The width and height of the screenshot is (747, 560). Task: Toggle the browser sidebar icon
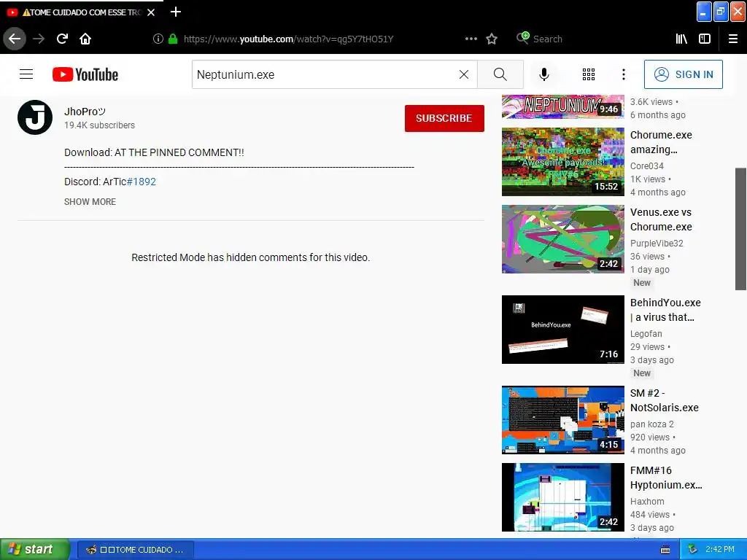click(705, 39)
